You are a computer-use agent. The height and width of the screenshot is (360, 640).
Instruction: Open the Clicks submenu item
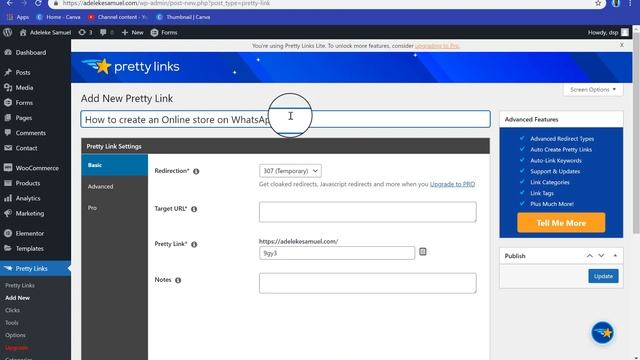click(12, 310)
